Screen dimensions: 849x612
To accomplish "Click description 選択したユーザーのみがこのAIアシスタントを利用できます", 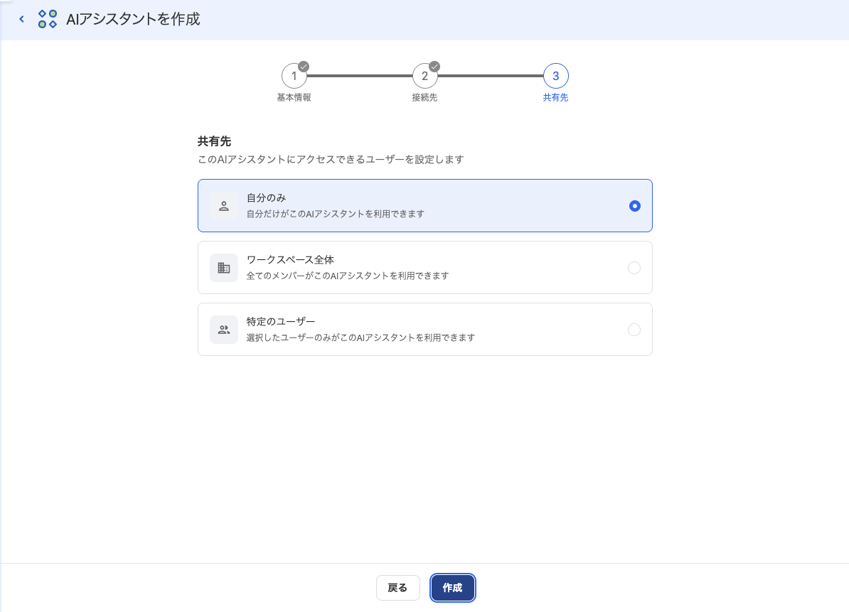I will 361,337.
